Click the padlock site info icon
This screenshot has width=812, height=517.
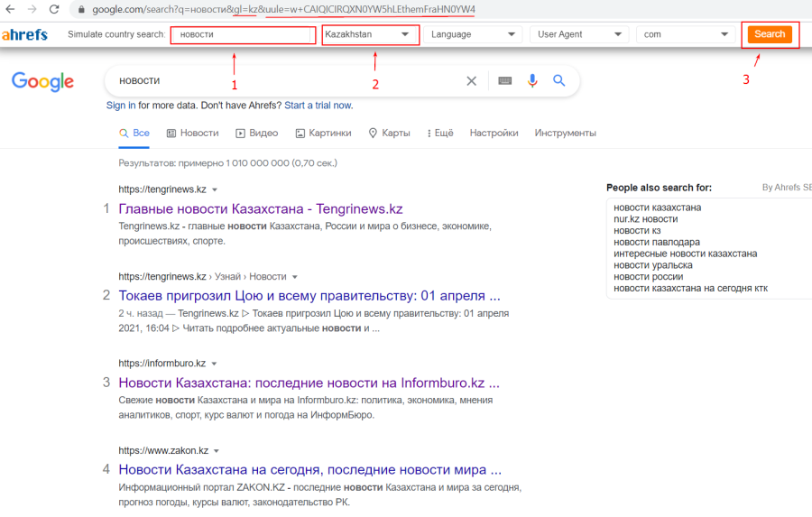[81, 9]
